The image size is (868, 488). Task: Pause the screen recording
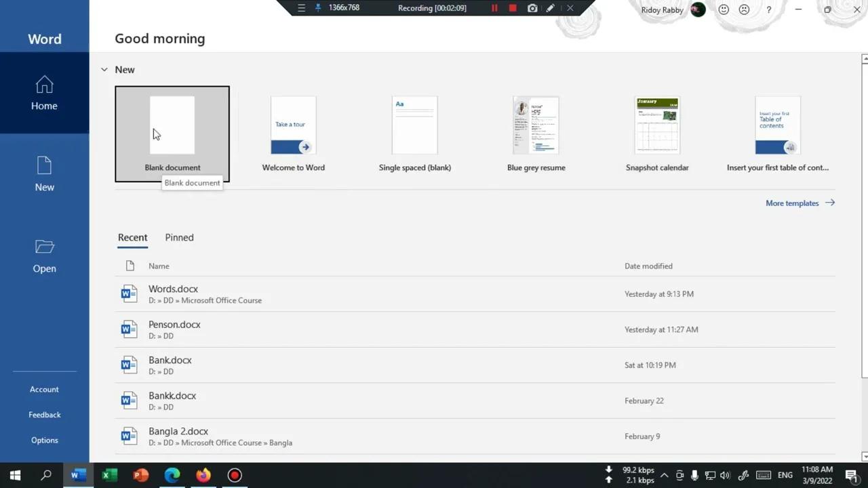494,8
